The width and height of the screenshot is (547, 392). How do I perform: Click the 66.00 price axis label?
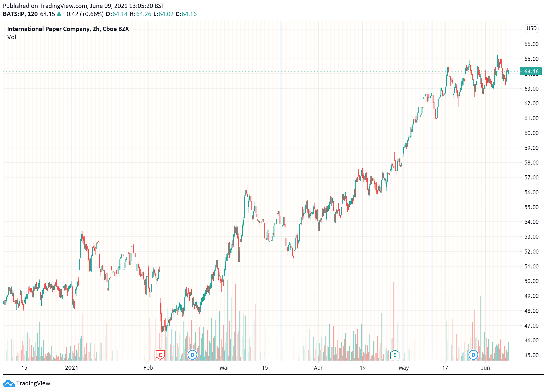pyautogui.click(x=531, y=44)
